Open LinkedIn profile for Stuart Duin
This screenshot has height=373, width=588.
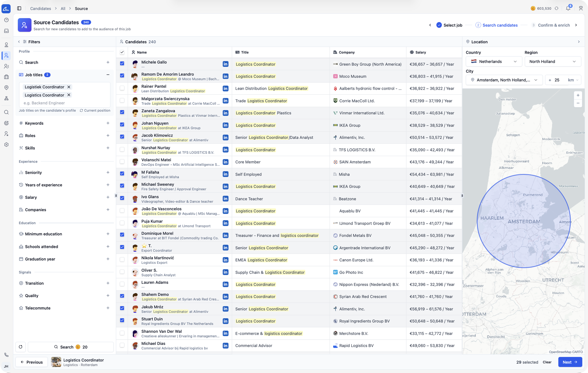click(x=225, y=321)
